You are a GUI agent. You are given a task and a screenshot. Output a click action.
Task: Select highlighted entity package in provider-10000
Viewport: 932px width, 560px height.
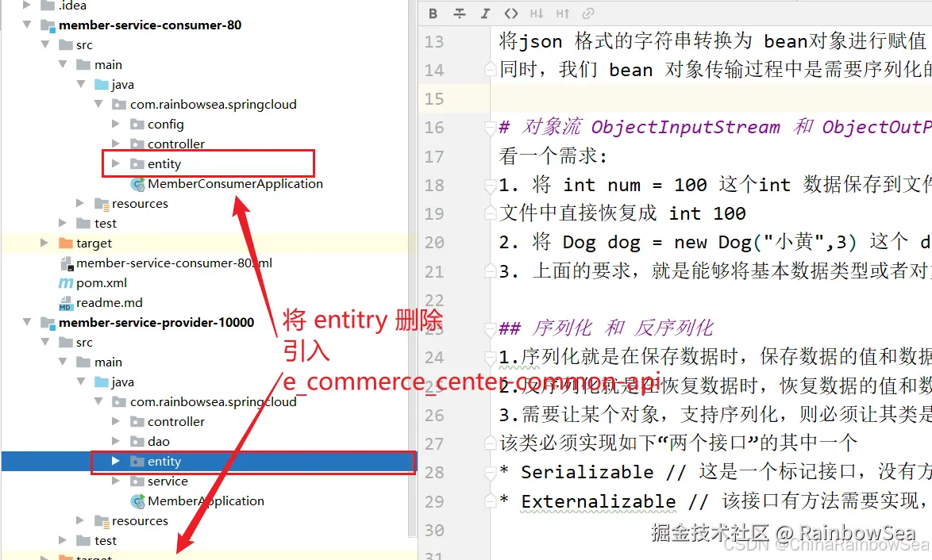[164, 462]
